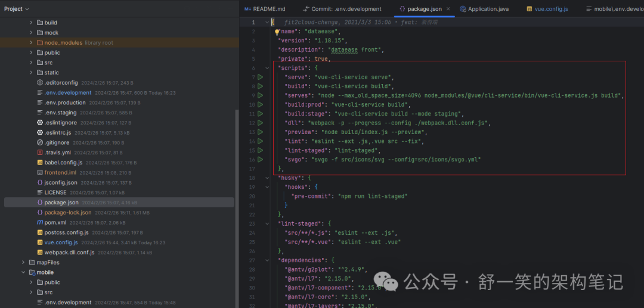The height and width of the screenshot is (308, 644).
Task: Close the package.json editor tab
Action: click(448, 8)
